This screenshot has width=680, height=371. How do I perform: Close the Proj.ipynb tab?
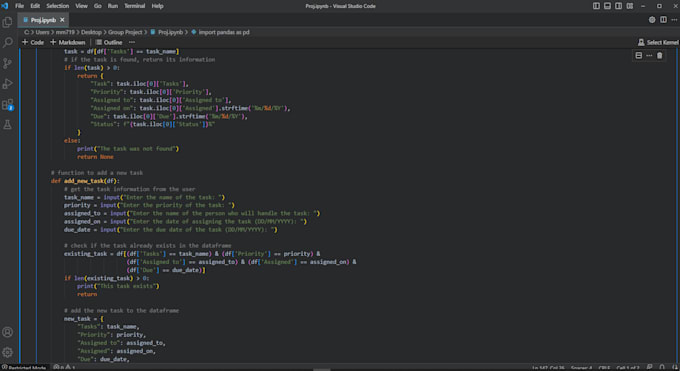point(62,20)
